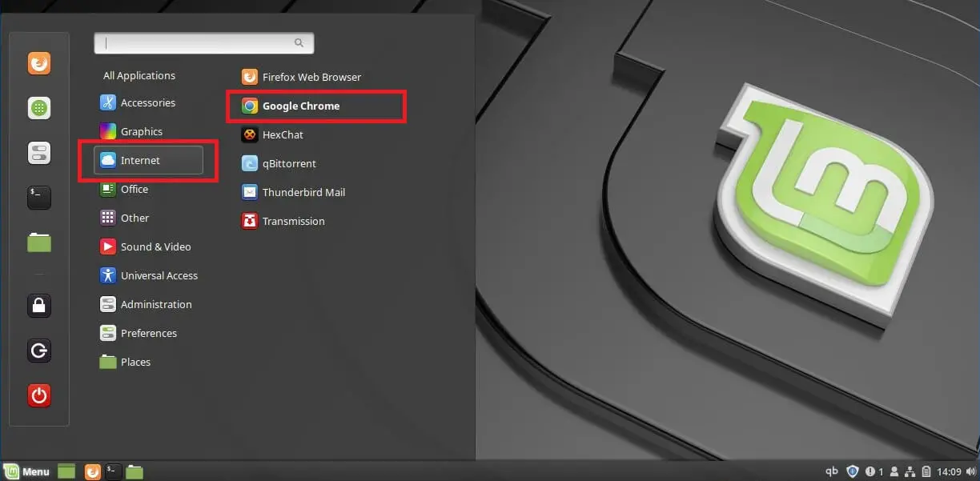
Task: Click the clock showing 14:09
Action: 948,471
